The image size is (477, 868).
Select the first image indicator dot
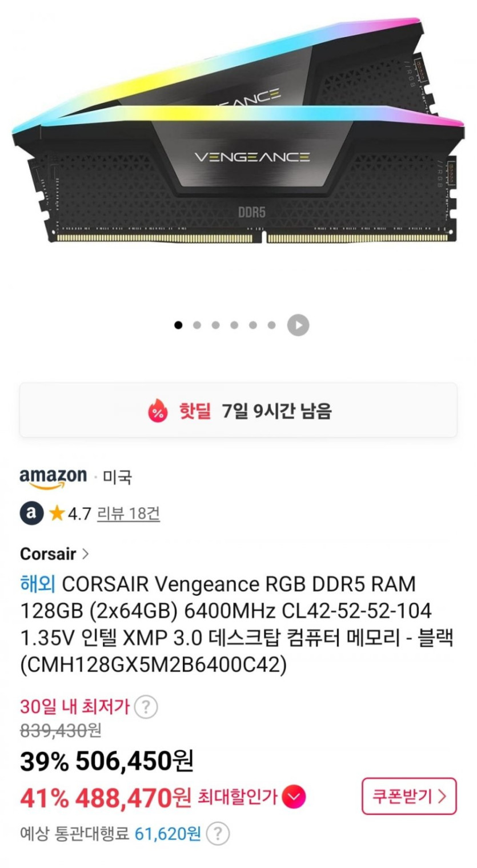178,325
